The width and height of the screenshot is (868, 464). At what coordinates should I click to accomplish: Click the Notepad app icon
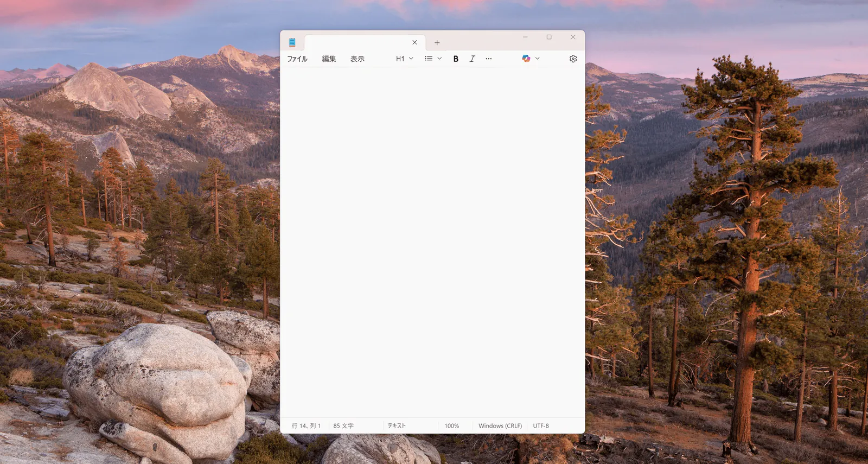tap(292, 42)
